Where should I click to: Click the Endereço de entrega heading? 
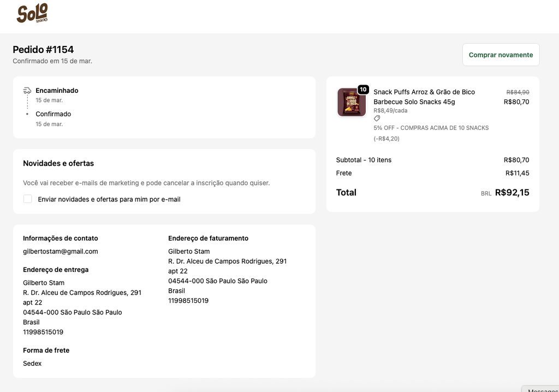click(x=56, y=270)
